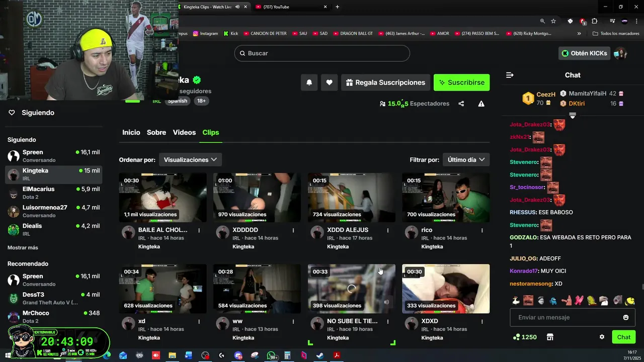The height and width of the screenshot is (362, 644).
Task: Open File Explorer from the taskbar
Action: [x=172, y=355]
